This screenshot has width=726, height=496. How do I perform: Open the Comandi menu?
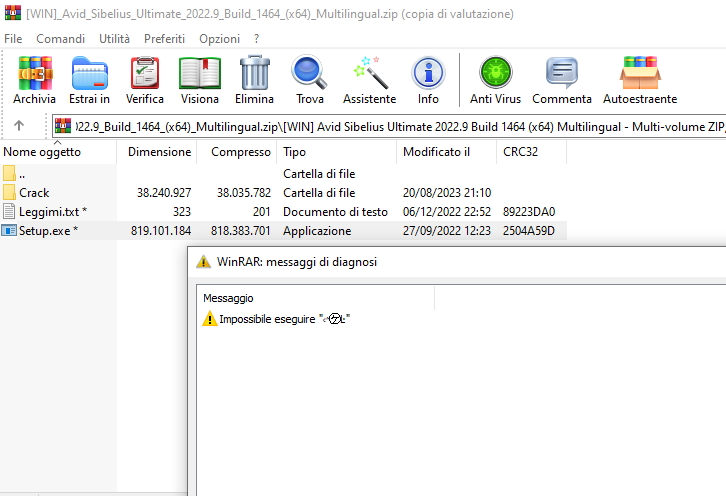tap(61, 39)
